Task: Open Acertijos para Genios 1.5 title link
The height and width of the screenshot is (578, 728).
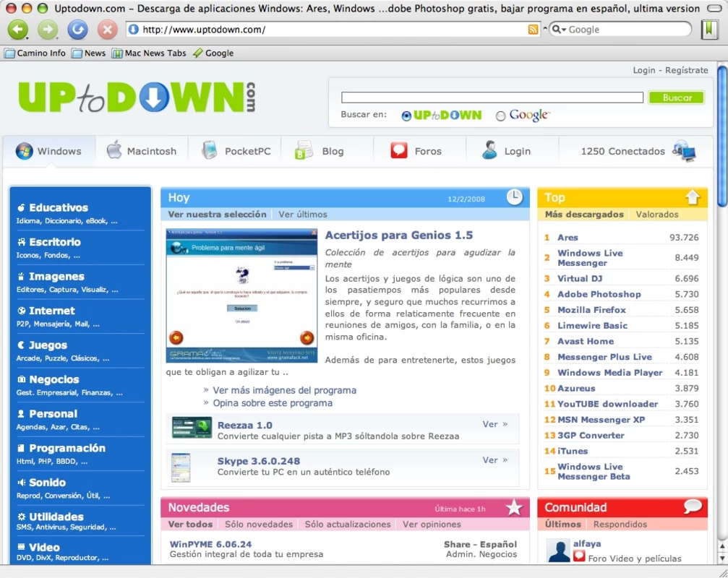Action: pos(399,236)
